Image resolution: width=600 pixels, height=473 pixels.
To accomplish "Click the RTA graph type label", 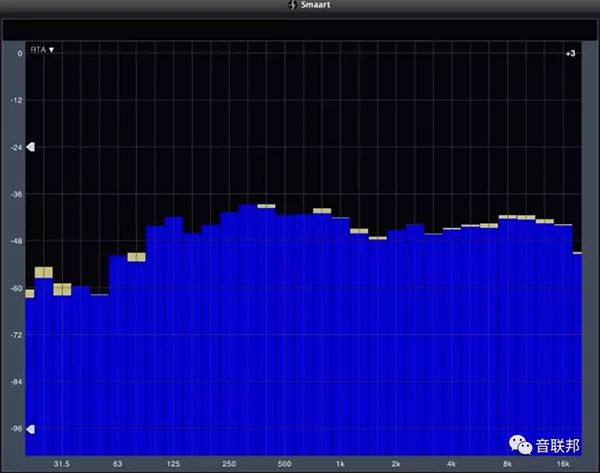I will (x=38, y=49).
